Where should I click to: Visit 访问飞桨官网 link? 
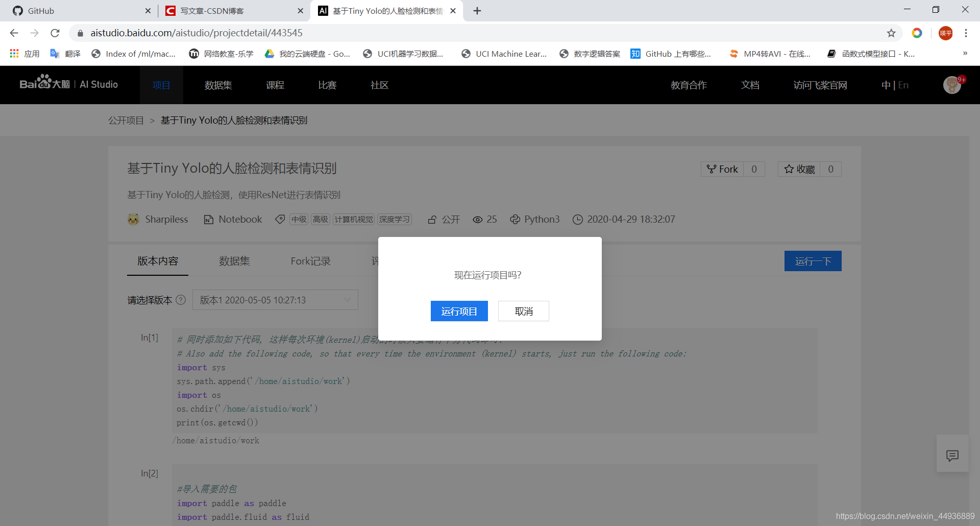(820, 85)
